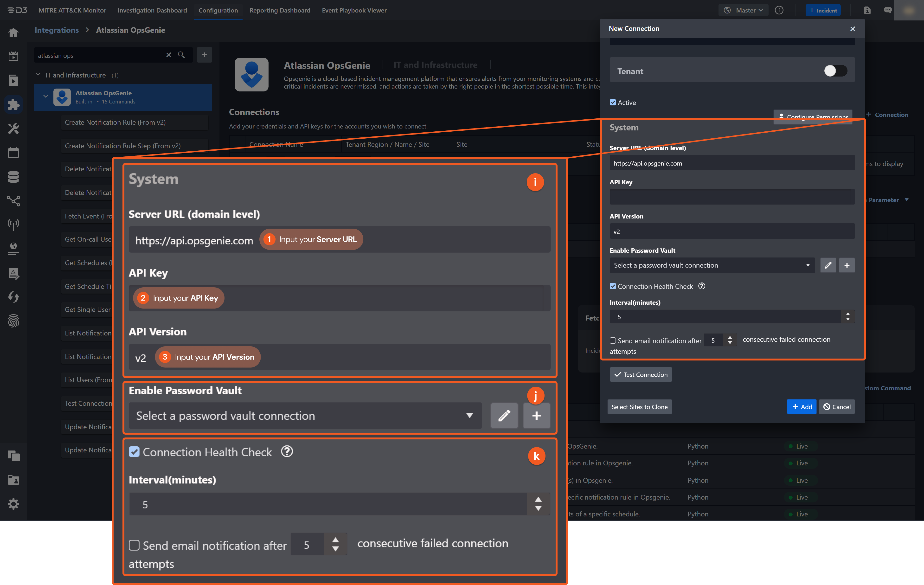Image resolution: width=924 pixels, height=585 pixels.
Task: Open the settings gear at sidebar bottom
Action: [13, 504]
